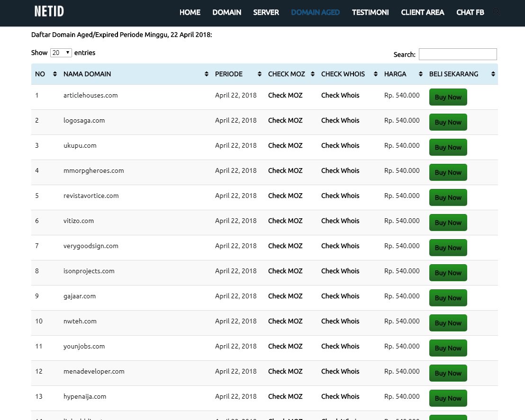Go to HOME menu item
The image size is (525, 420).
[x=190, y=12]
